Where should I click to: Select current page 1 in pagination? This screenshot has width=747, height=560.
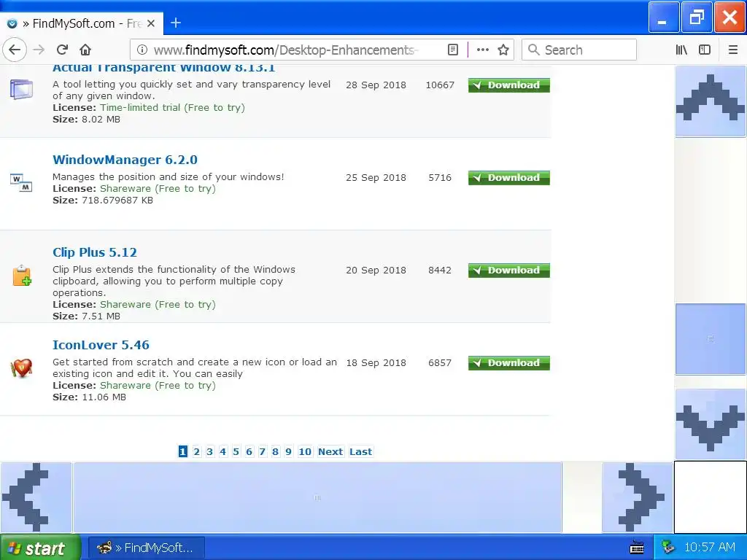(x=183, y=451)
